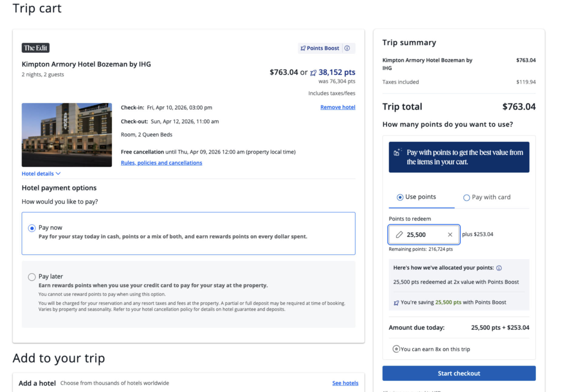The width and height of the screenshot is (577, 392).
Task: Click the gift icon in blue banner
Action: (x=397, y=152)
